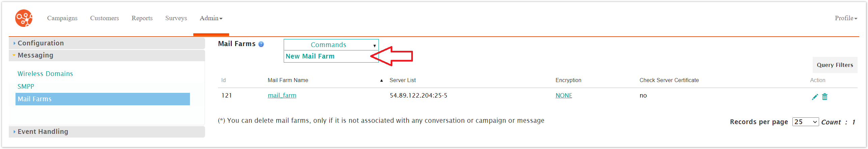Edit mail_farm using the pencil icon
The height and width of the screenshot is (149, 868).
coord(815,97)
